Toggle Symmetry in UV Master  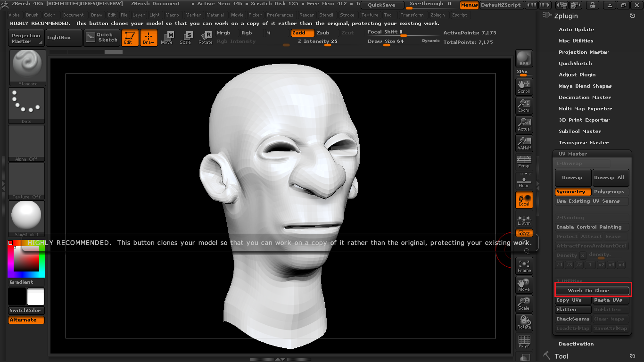(x=573, y=192)
